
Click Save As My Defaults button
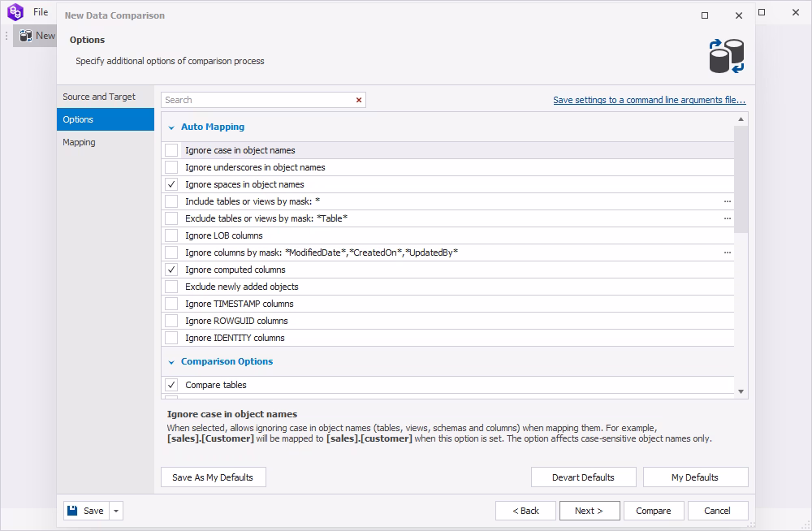[214, 477]
